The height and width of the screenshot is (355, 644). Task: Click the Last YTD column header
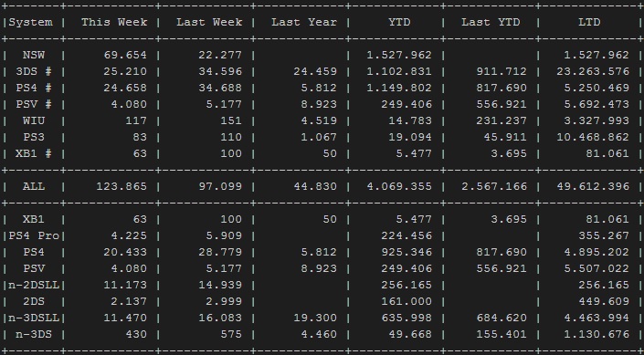tap(491, 22)
